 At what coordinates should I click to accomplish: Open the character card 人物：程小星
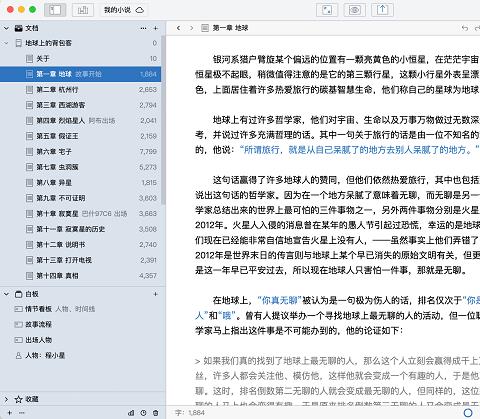click(x=80, y=355)
